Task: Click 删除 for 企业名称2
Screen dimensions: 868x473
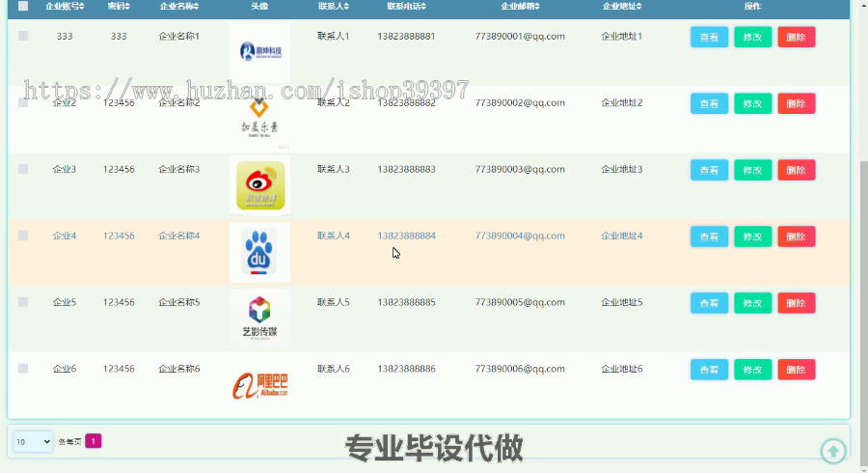Action: point(796,103)
